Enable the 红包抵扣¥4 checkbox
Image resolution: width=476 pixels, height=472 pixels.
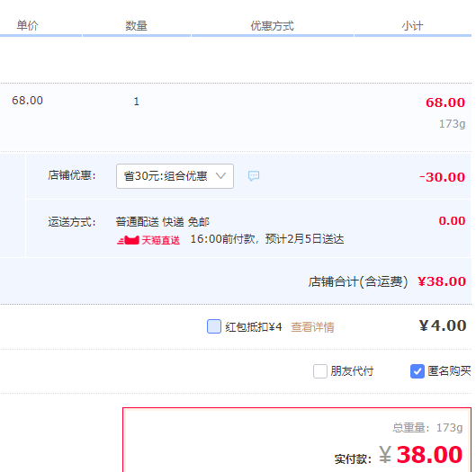tap(214, 326)
